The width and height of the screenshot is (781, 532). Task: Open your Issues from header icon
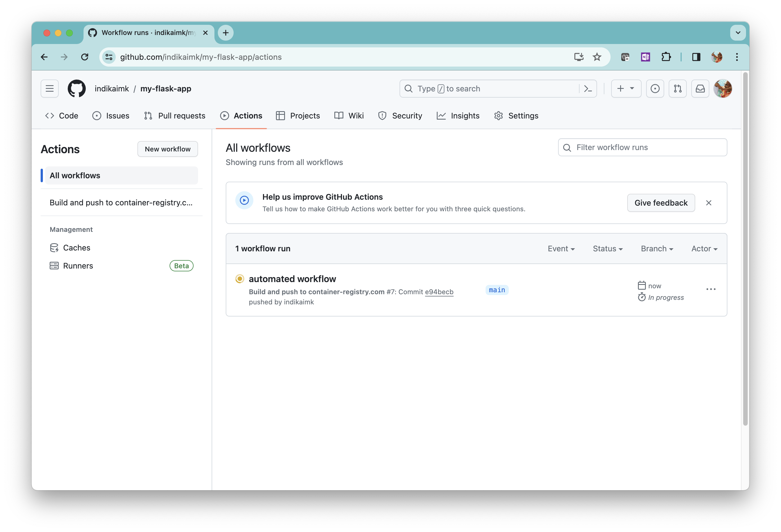click(655, 89)
